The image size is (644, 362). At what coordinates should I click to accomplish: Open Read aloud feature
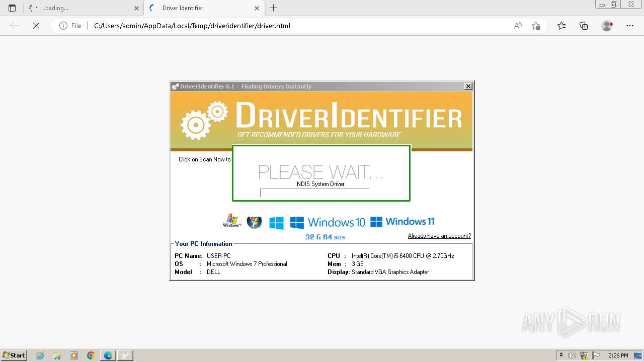518,26
